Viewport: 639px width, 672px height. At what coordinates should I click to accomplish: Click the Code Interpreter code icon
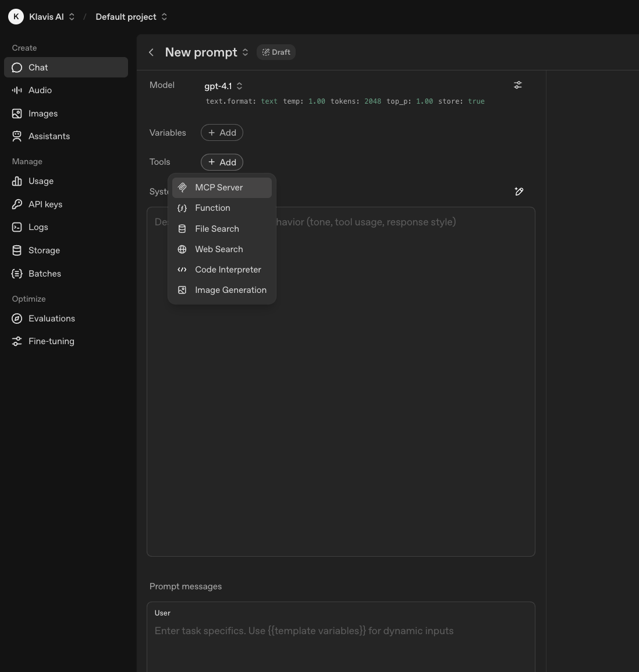[x=182, y=270]
